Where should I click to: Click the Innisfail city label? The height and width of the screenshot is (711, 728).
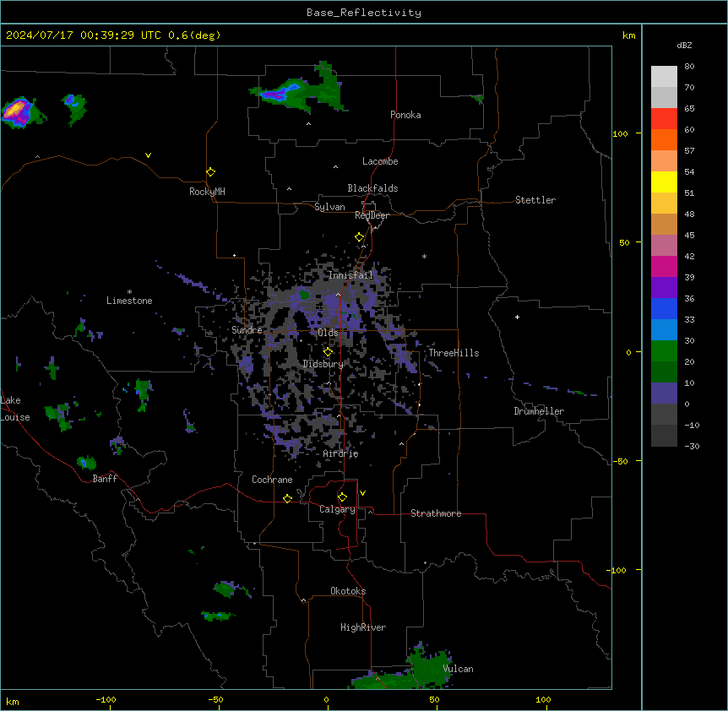tap(350, 275)
